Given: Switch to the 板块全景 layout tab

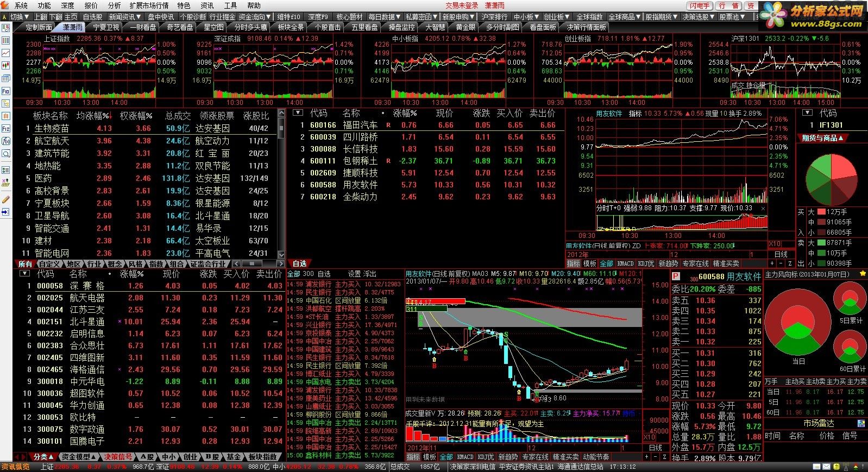Looking at the screenshot, I should (291, 27).
